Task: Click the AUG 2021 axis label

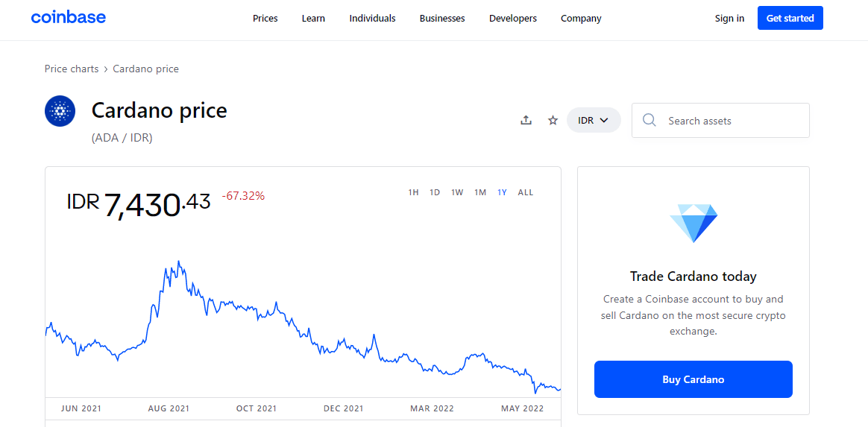Action: pyautogui.click(x=169, y=409)
